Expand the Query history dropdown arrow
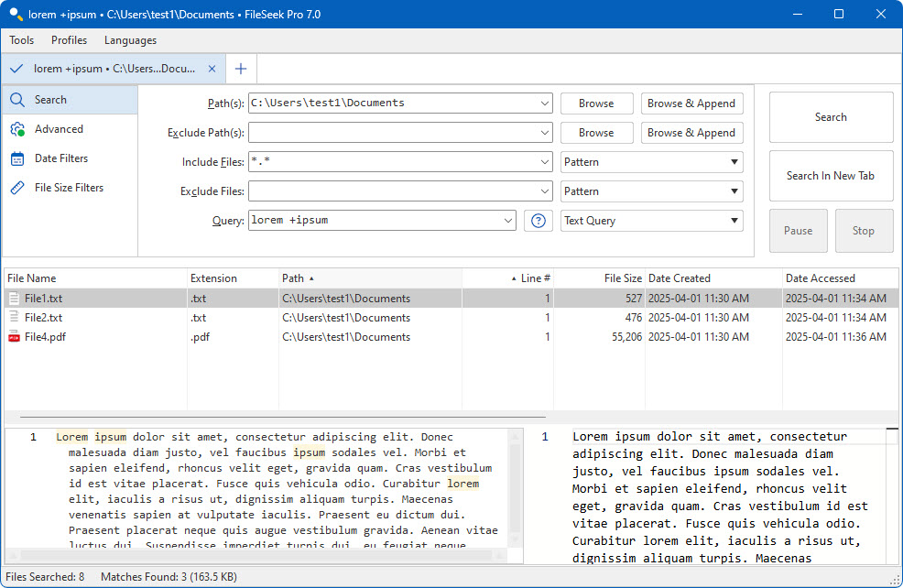Screen dimensions: 903x588 pos(508,221)
